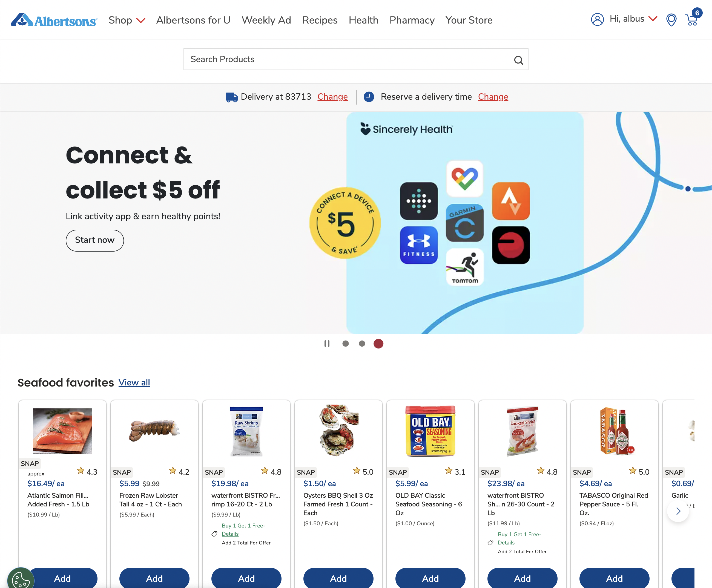Click the delivery time clock icon

point(369,97)
